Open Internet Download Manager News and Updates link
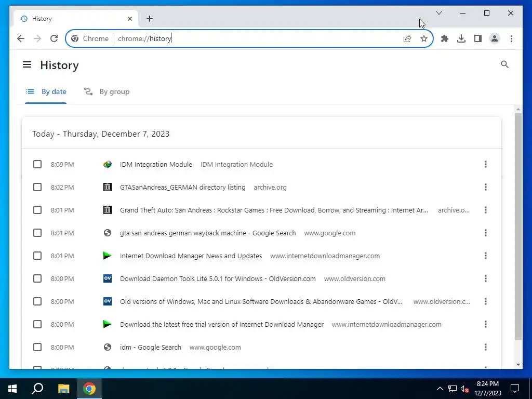The width and height of the screenshot is (532, 399). [191, 256]
